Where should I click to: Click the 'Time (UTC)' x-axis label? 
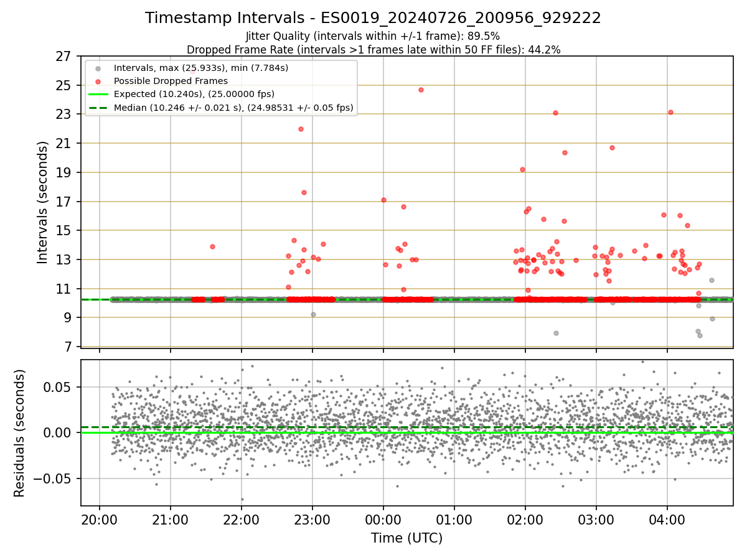tap(407, 538)
